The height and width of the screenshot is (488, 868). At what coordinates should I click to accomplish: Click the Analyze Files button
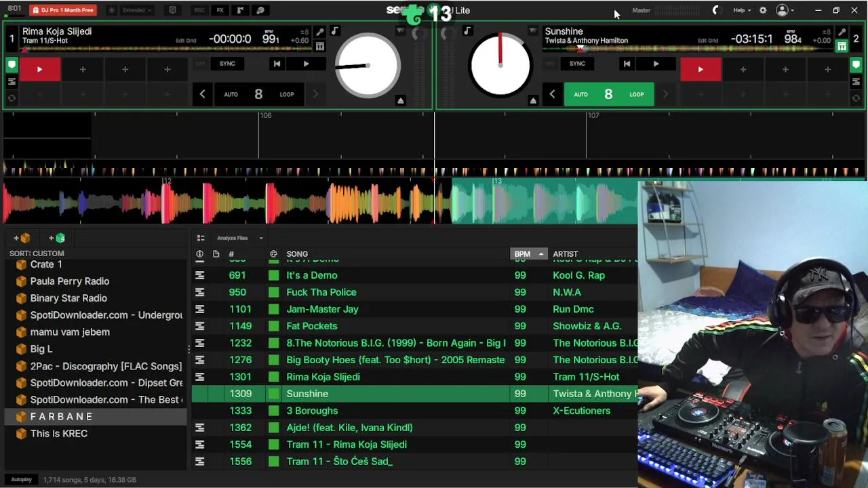pos(232,238)
